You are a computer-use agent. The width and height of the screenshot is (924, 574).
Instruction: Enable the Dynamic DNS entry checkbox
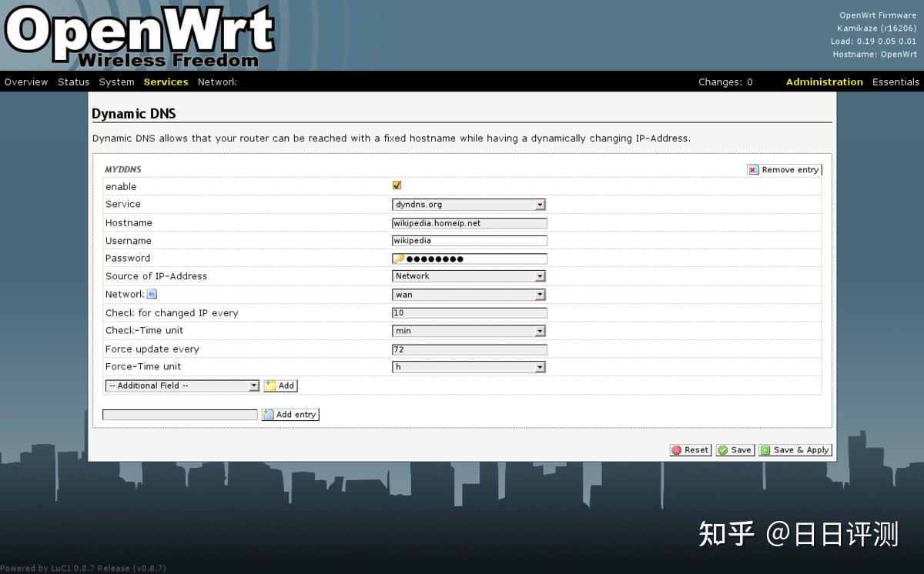point(397,185)
